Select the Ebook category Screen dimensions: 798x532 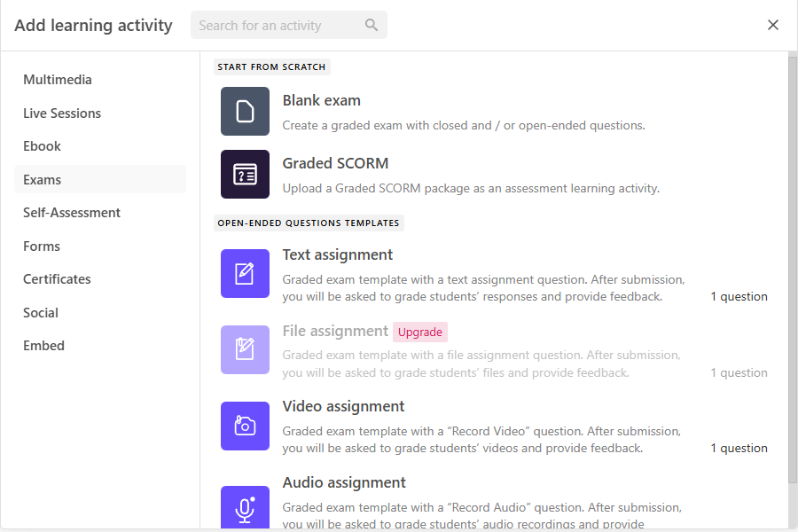click(x=43, y=146)
